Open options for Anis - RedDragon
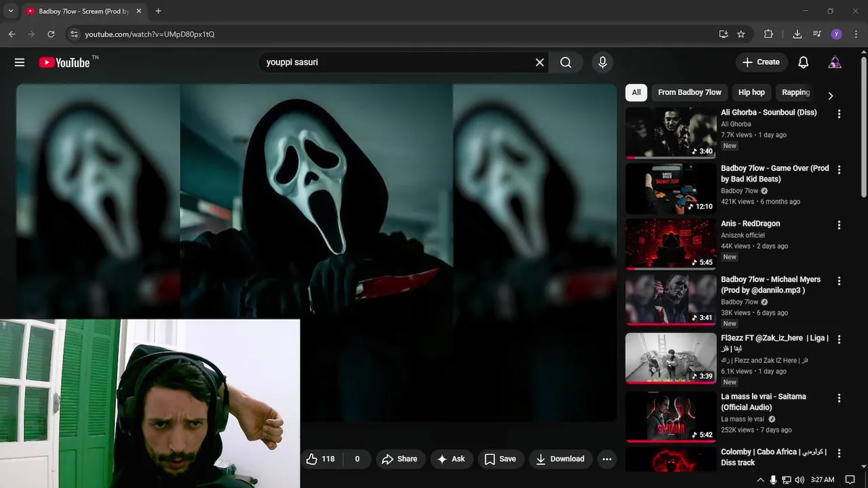Viewport: 868px width, 488px height. pos(839,225)
